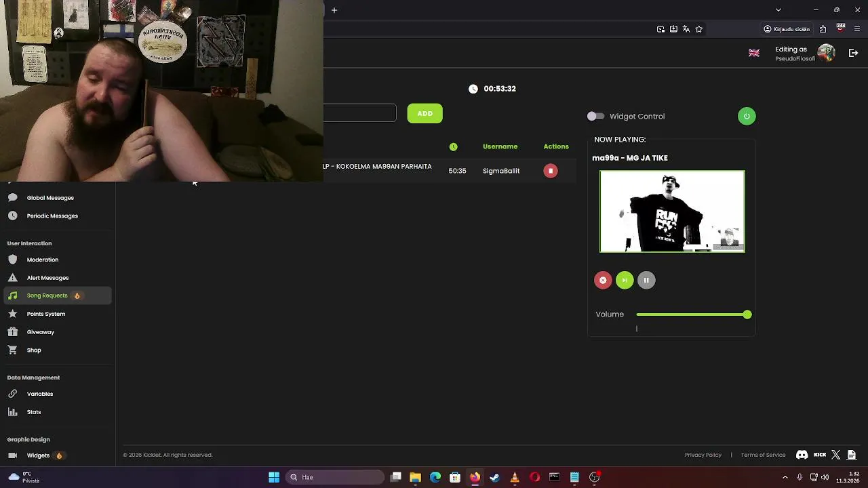Click the install page icon in address bar

click(x=673, y=29)
